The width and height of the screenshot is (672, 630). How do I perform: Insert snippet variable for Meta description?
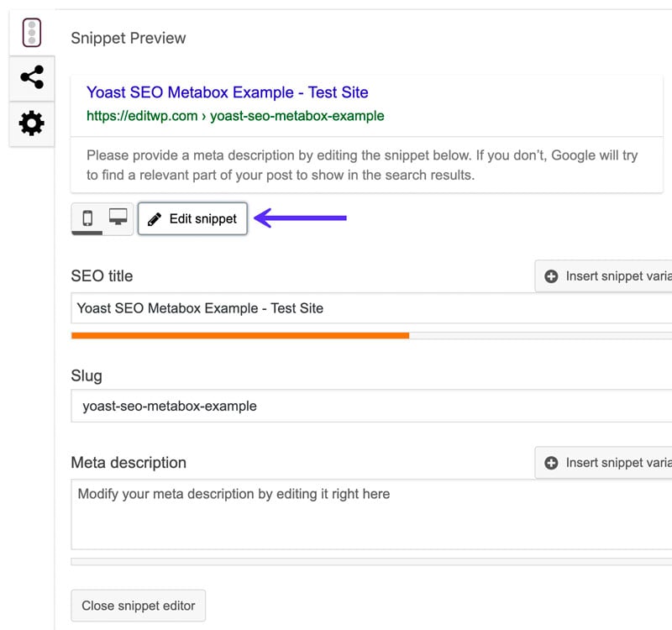(x=603, y=463)
